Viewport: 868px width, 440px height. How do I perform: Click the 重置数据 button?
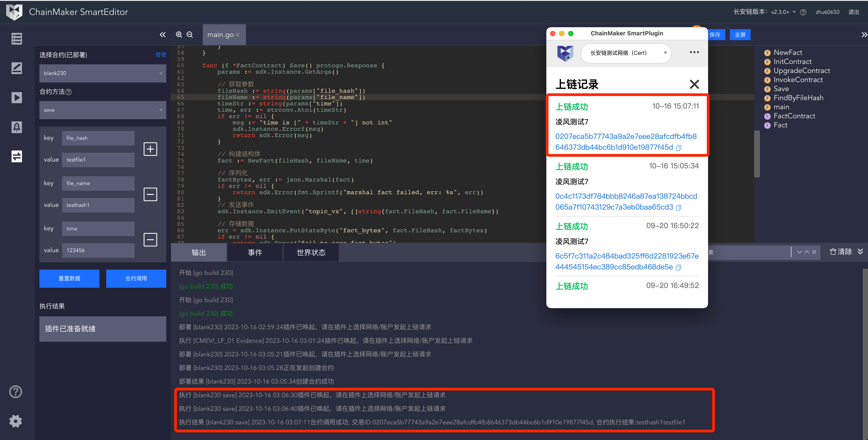pos(69,278)
